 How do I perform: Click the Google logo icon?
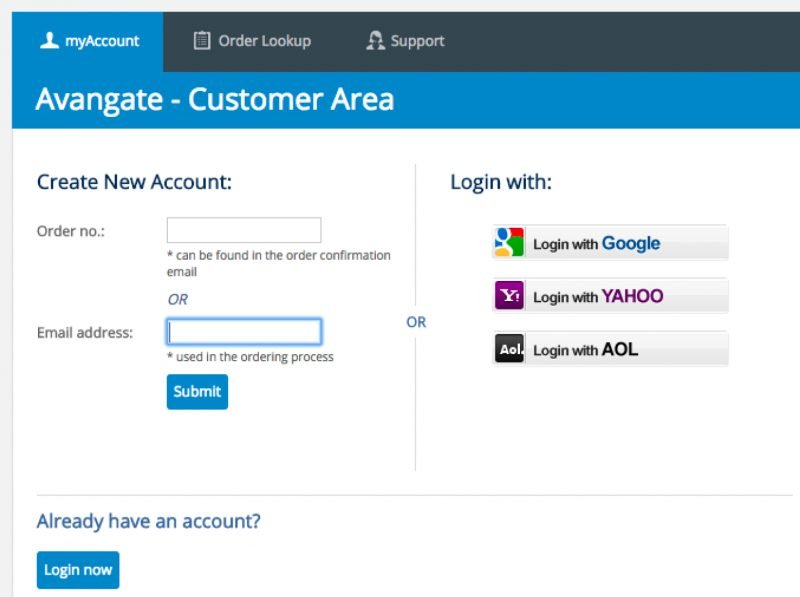pos(509,242)
